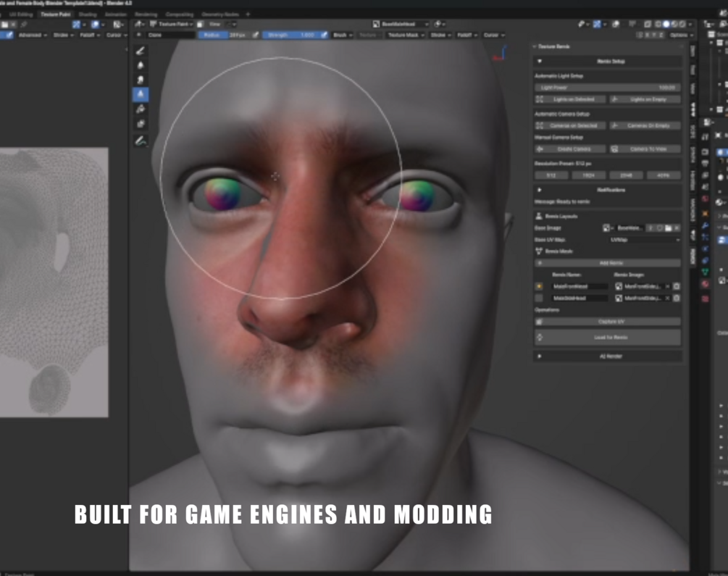The image size is (728, 576).
Task: Open the Brush settings dropdown
Action: coord(343,35)
